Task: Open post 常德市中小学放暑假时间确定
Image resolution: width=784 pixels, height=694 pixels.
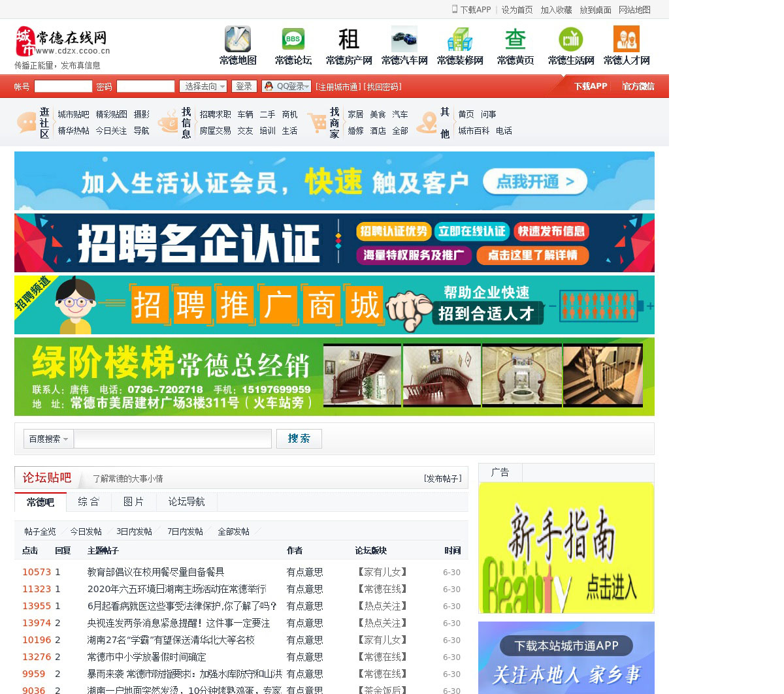Action: [146, 657]
